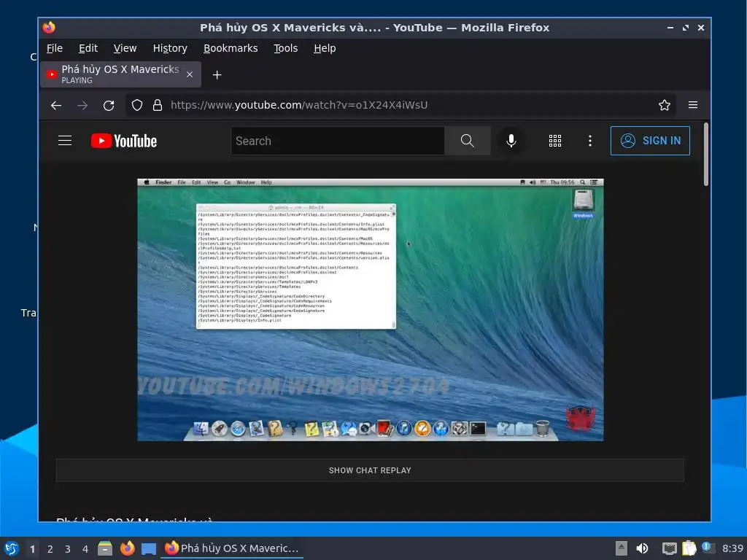Start voice search with microphone icon
Screen dimensions: 747x560
pos(511,141)
